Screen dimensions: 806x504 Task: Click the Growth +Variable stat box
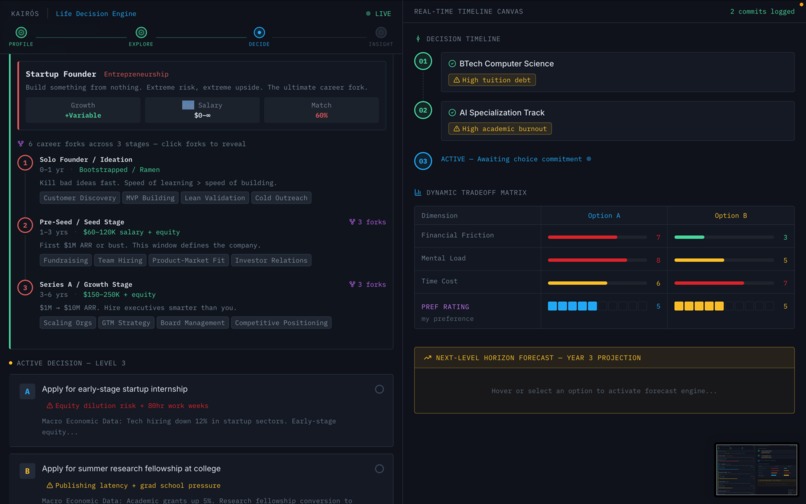click(83, 110)
